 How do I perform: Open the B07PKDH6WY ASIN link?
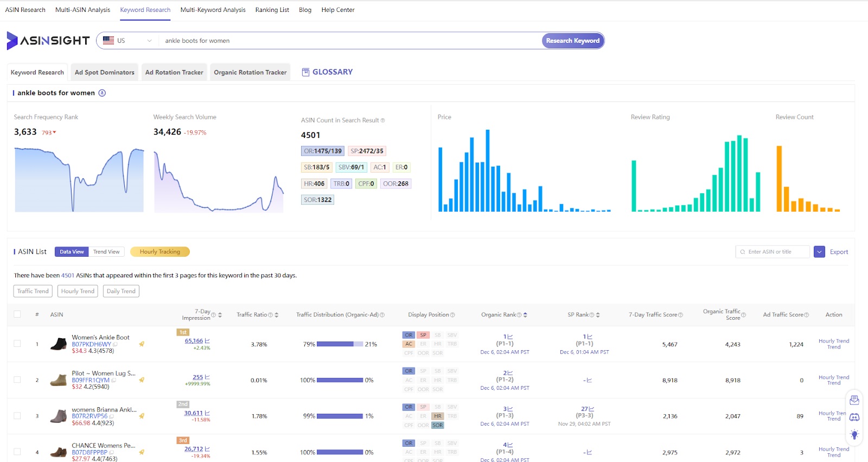[x=91, y=344]
